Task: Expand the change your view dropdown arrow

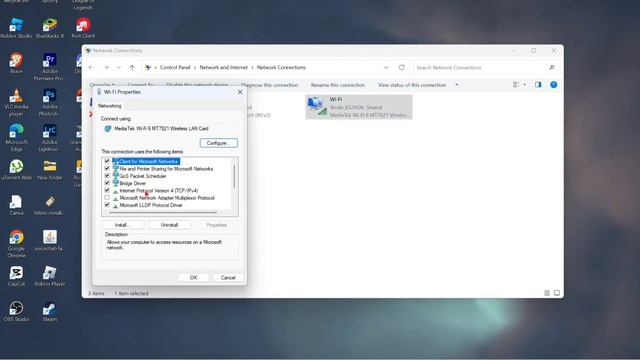Action: (525, 85)
